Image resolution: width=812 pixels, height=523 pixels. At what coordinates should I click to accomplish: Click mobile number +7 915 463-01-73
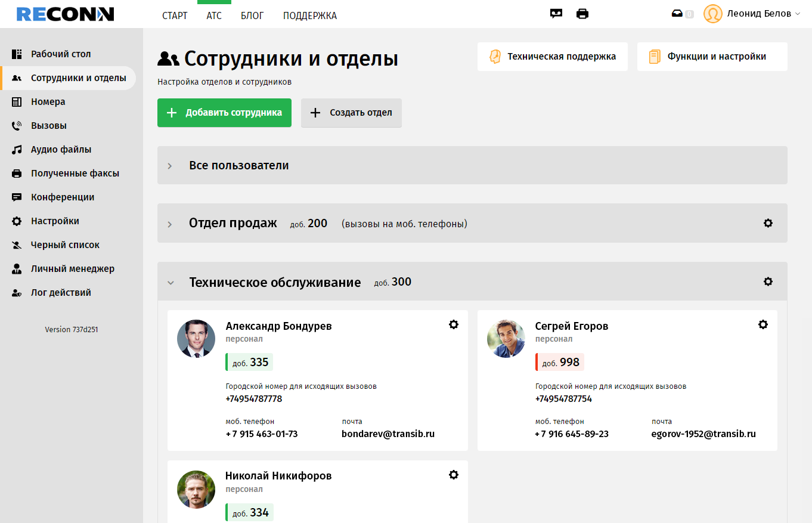tap(262, 434)
